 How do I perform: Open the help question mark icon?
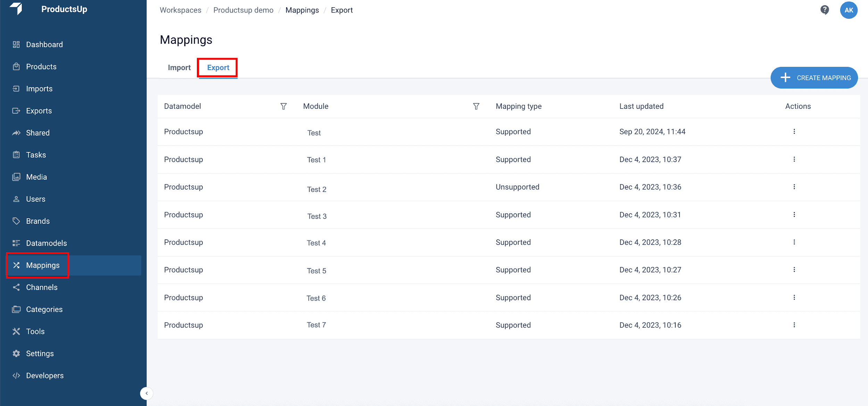pos(825,10)
